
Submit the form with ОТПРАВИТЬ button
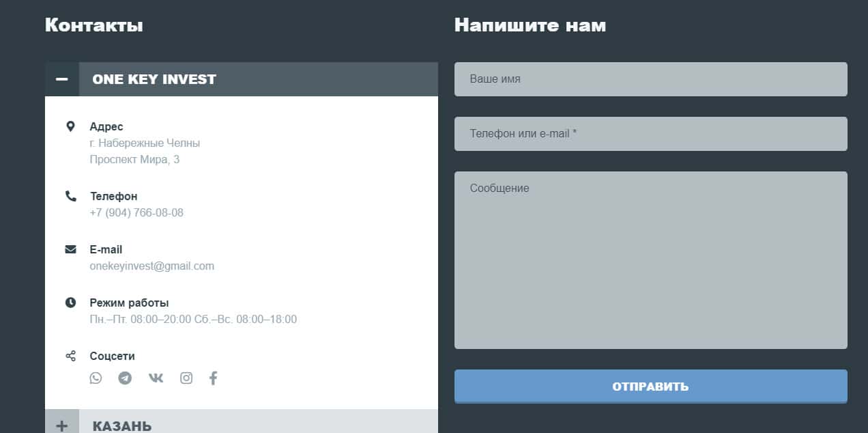point(651,387)
